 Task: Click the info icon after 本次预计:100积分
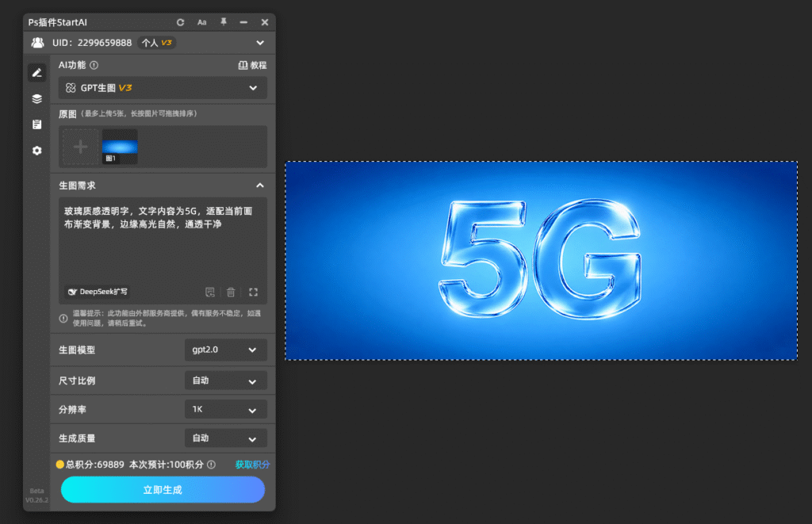pyautogui.click(x=211, y=465)
